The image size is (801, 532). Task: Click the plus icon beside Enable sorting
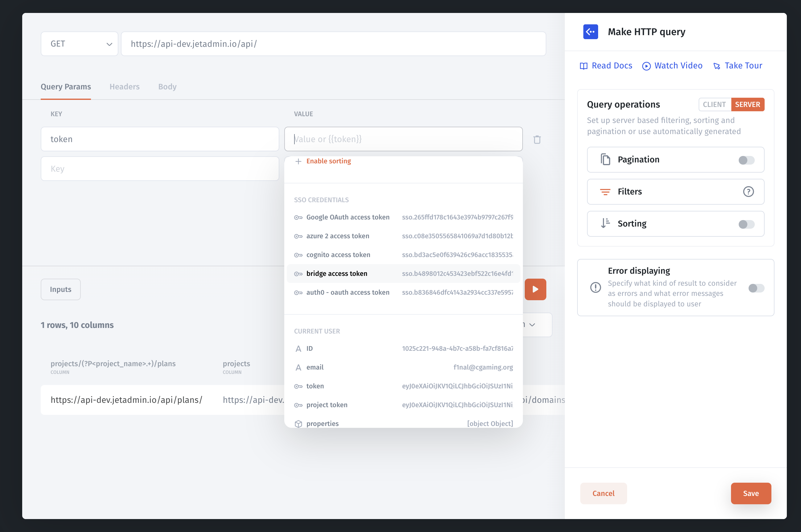coord(298,162)
